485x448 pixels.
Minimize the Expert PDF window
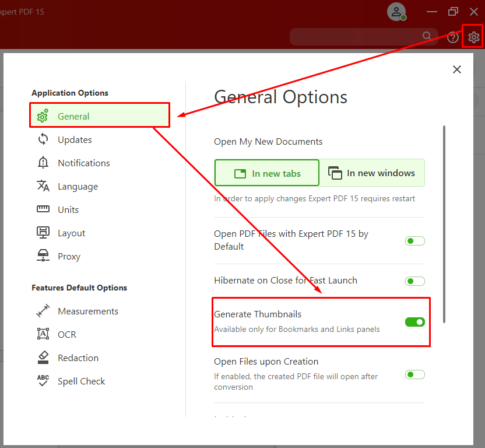(432, 12)
